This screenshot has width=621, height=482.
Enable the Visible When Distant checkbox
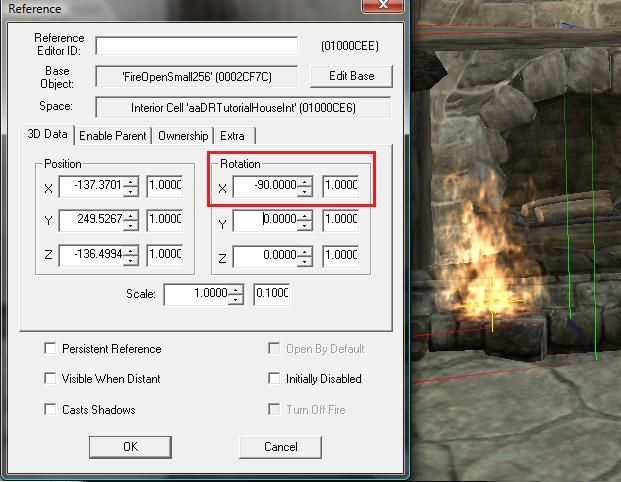(x=50, y=378)
